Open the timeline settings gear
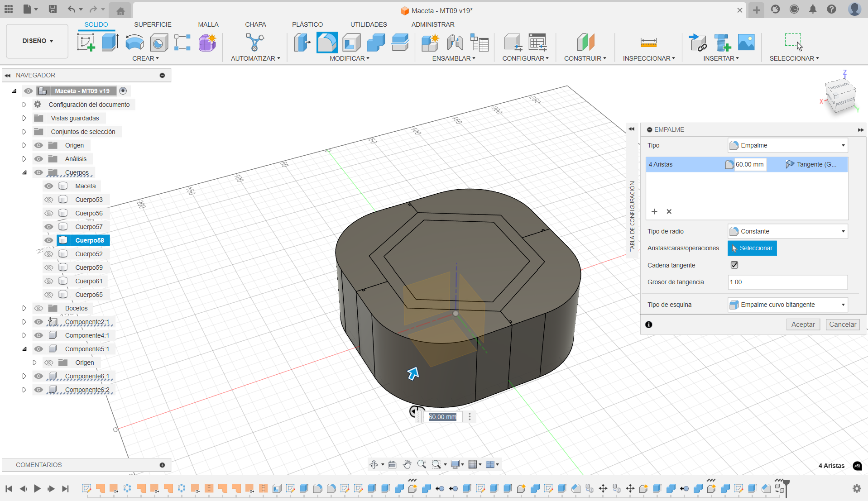868x501 pixels. coord(857,488)
